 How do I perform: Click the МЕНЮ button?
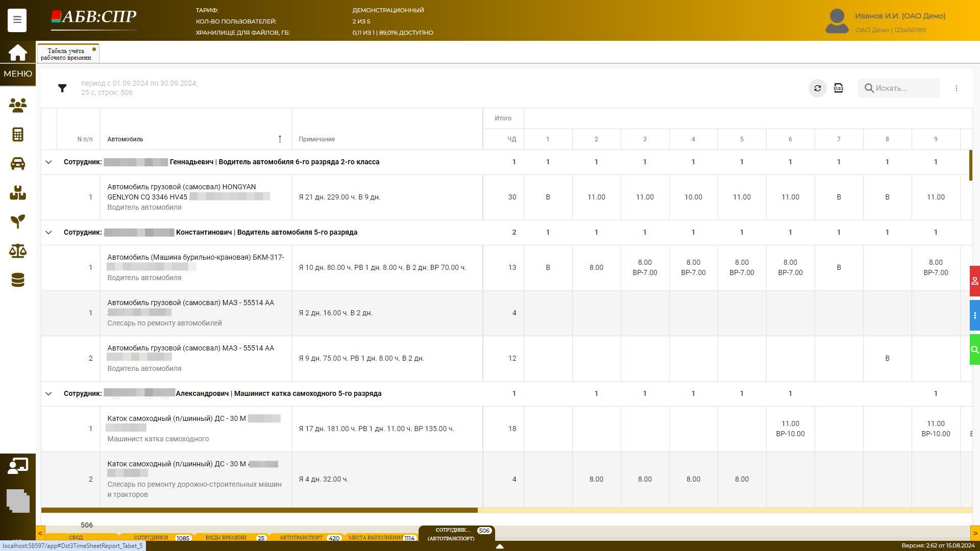(x=18, y=74)
